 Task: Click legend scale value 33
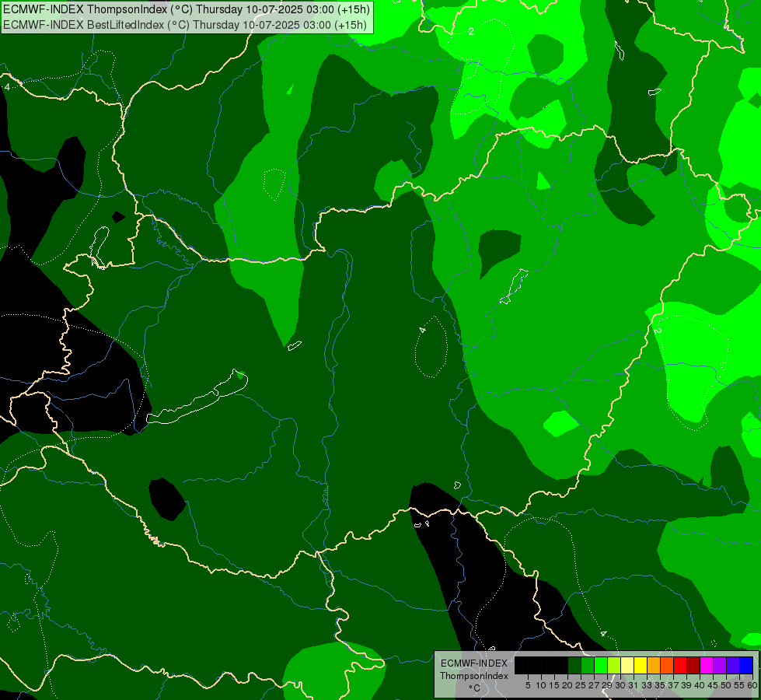(648, 685)
